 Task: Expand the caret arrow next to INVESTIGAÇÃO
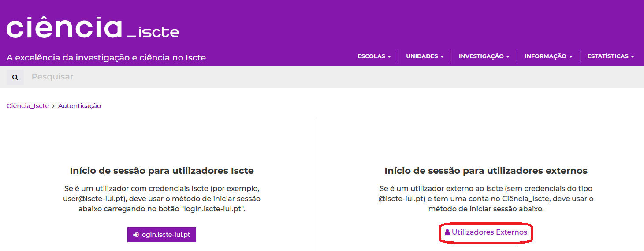(508, 57)
